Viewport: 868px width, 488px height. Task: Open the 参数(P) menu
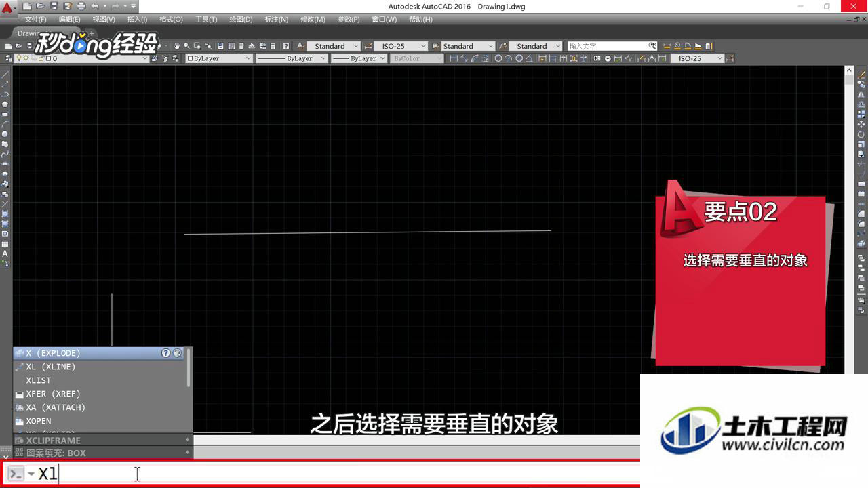pyautogui.click(x=349, y=19)
